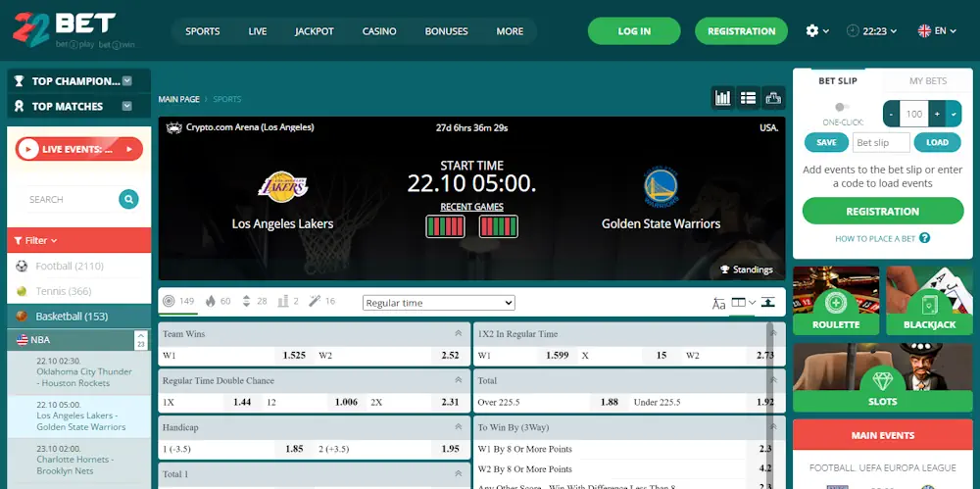Click the 22Bet logo
Image resolution: width=980 pixels, height=489 pixels.
point(65,30)
